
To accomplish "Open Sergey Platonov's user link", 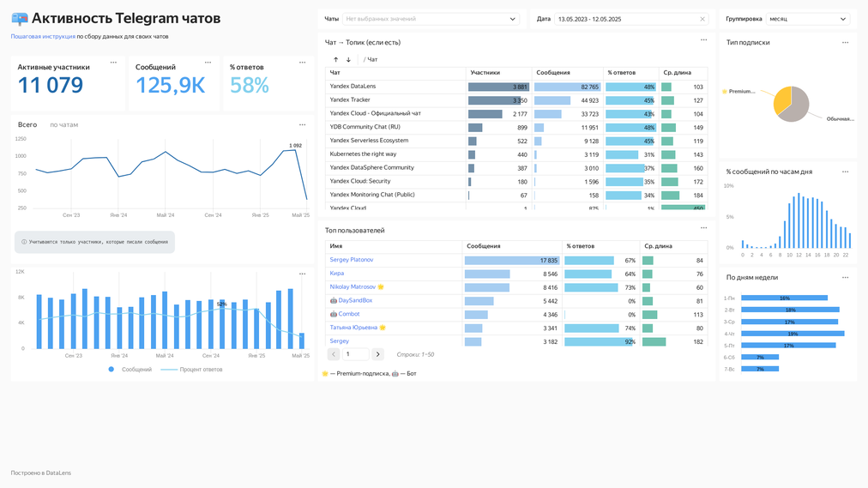I will coord(352,260).
